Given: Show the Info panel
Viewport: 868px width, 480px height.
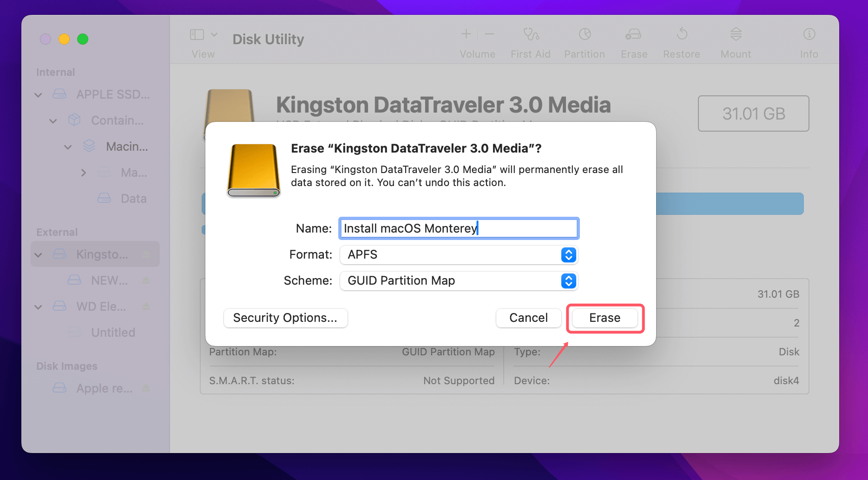Looking at the screenshot, I should 809,41.
